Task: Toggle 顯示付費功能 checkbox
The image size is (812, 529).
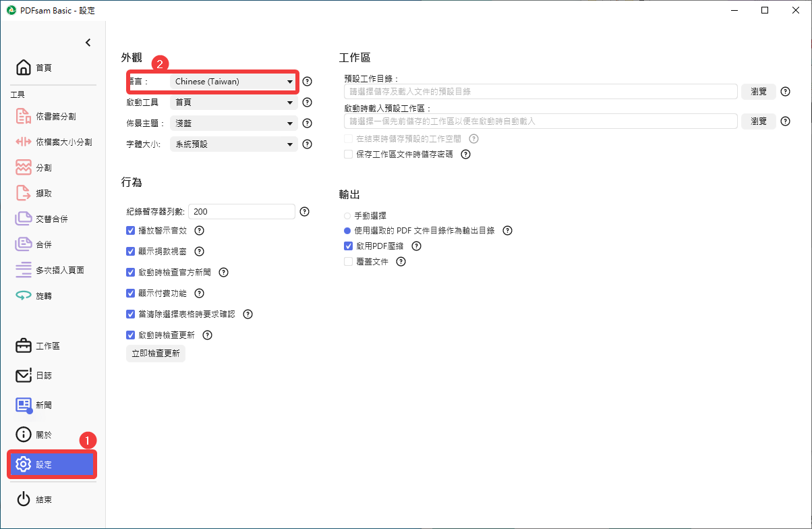Action: click(x=131, y=294)
